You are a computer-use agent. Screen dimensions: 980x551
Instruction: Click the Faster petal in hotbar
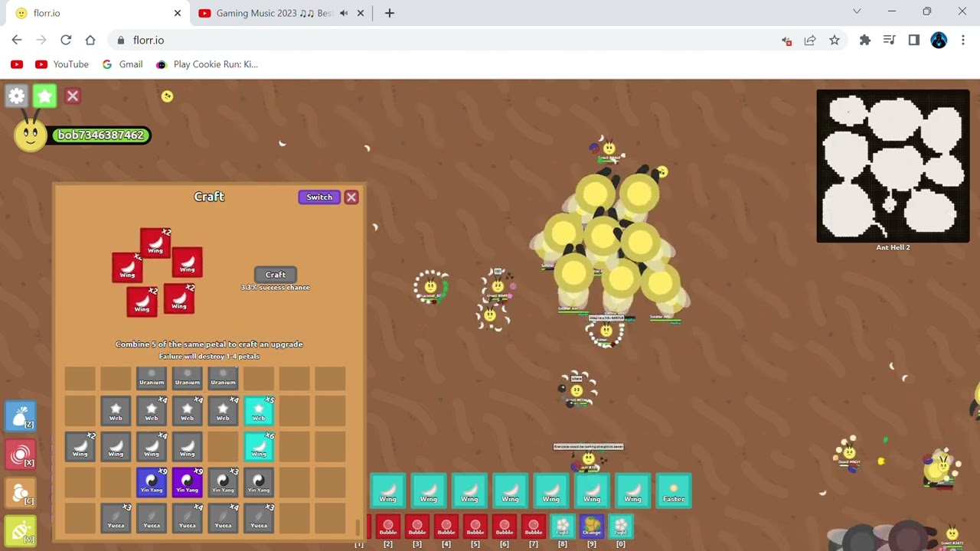(x=674, y=491)
